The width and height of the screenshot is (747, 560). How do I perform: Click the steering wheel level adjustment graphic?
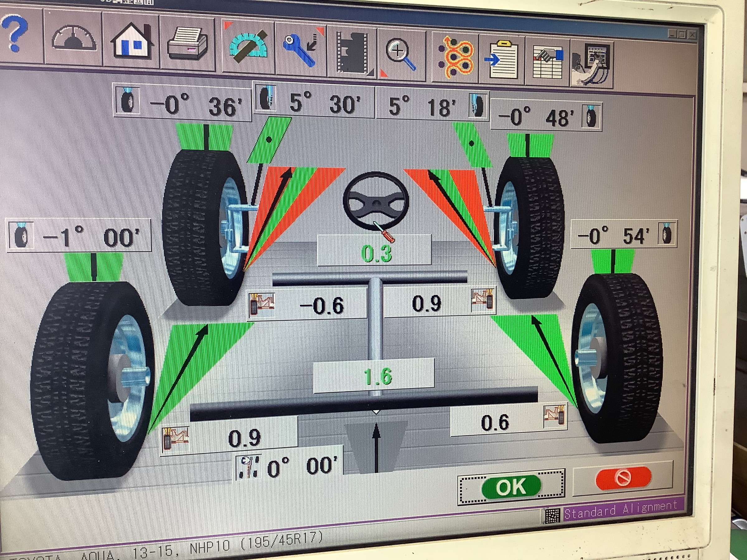(376, 203)
